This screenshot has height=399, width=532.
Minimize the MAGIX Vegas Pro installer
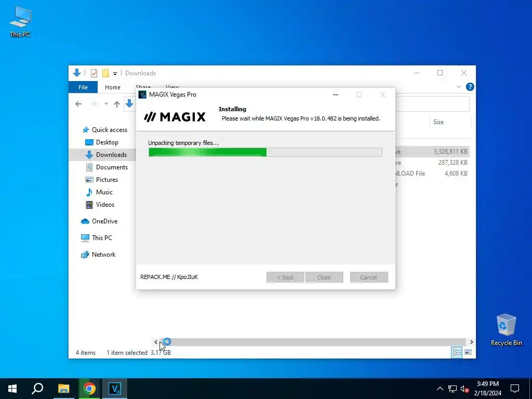coord(336,95)
